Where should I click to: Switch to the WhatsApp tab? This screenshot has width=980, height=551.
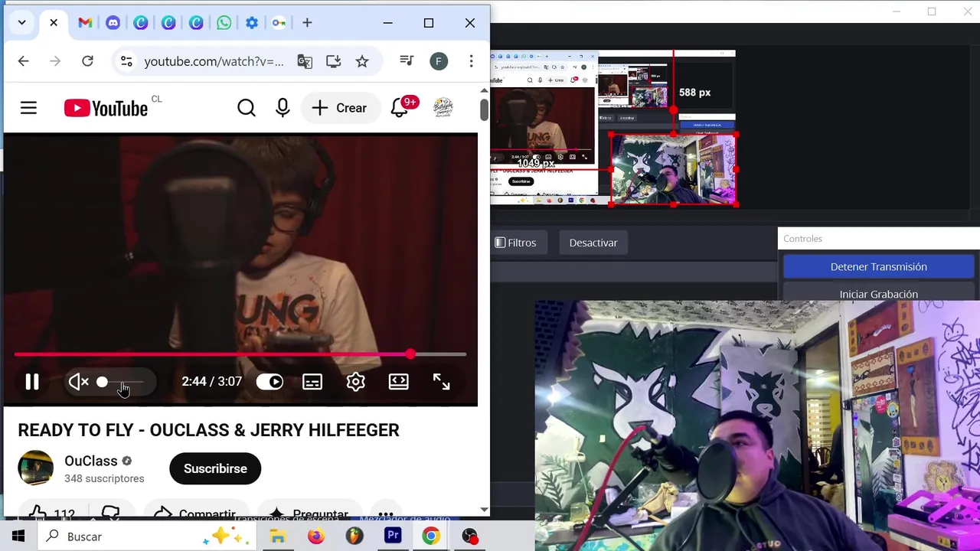point(224,23)
